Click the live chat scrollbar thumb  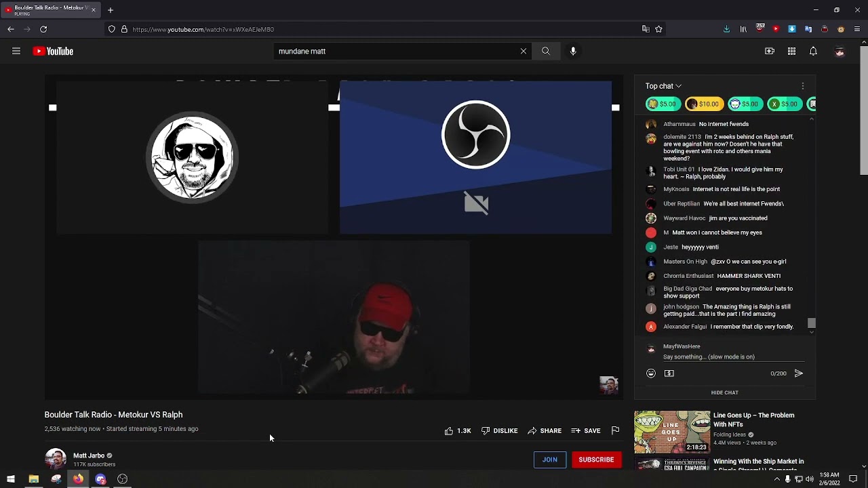tap(811, 323)
